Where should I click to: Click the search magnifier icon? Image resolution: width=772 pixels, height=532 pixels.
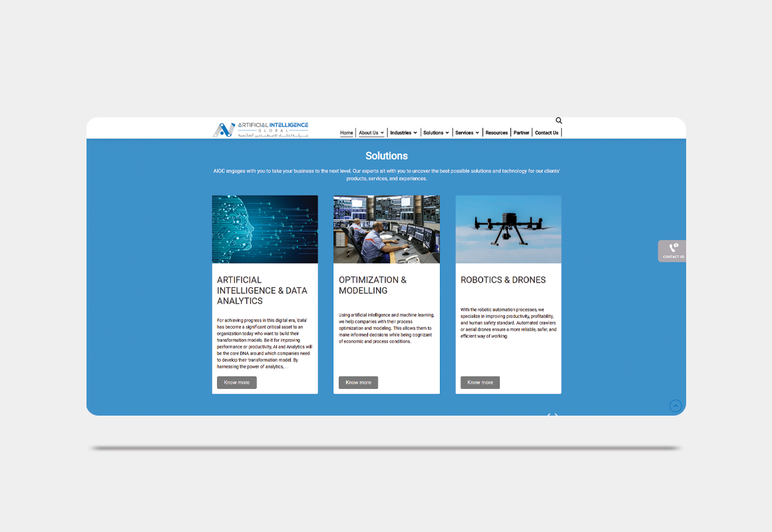[558, 120]
